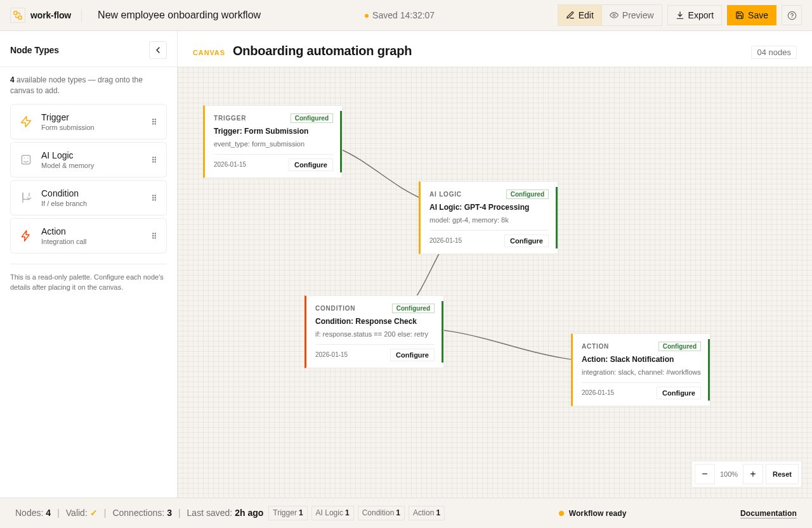The image size is (812, 528).
Task: Click Configured badge on Condition node
Action: coord(413,308)
